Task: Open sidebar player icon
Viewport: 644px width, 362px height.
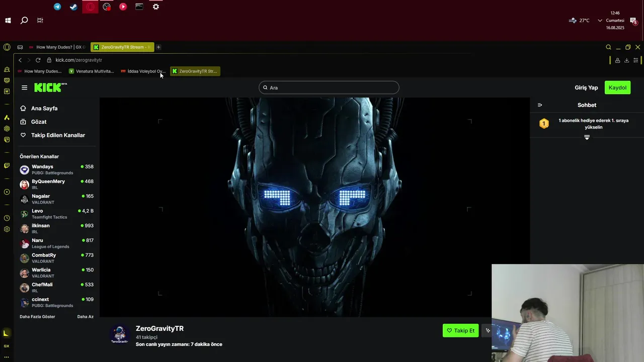Action: tap(7, 192)
